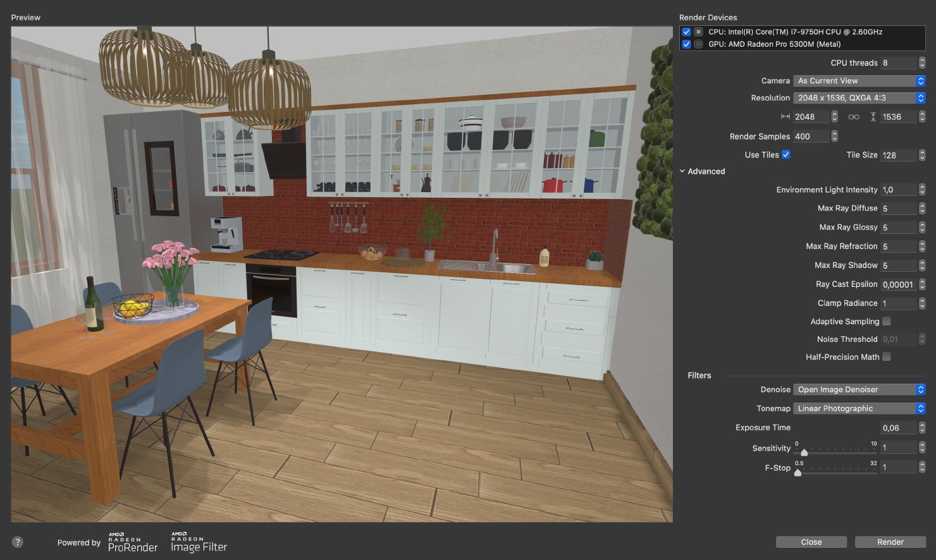Click the F-Stop value field
The image size is (936, 560).
pos(899,467)
